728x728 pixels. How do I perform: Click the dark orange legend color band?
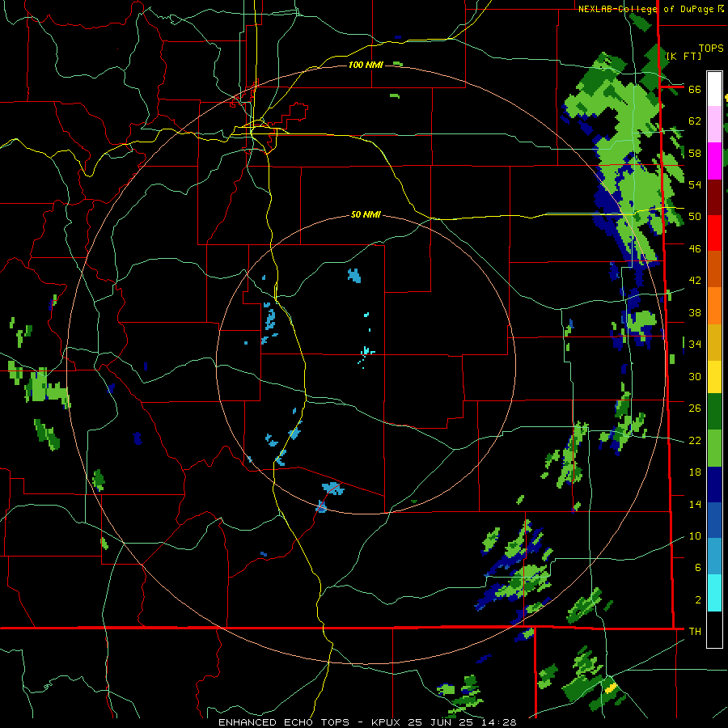(x=714, y=269)
